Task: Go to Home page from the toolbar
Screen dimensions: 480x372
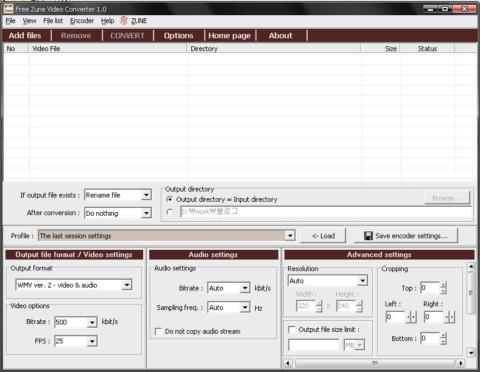Action: [x=229, y=36]
